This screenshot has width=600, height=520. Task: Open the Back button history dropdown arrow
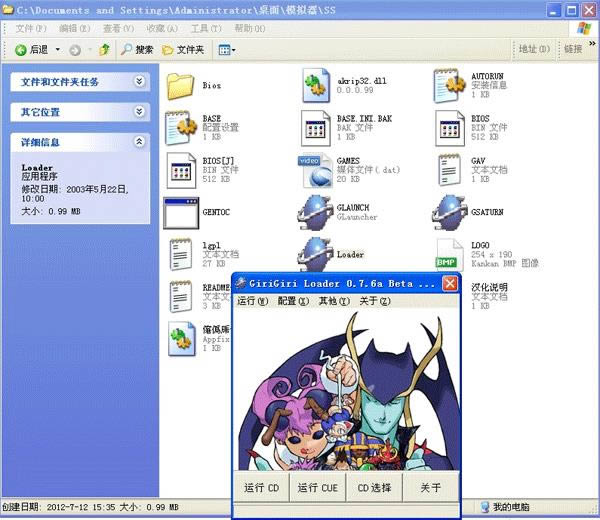point(58,50)
